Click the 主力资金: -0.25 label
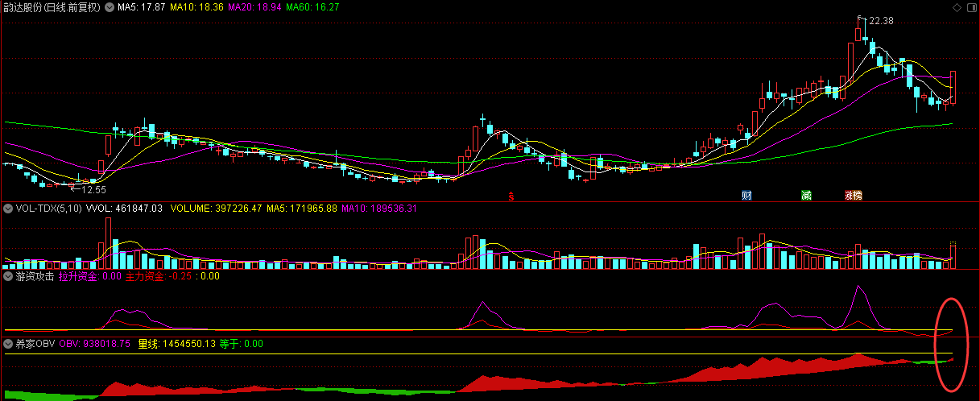This screenshot has width=980, height=401. [159, 276]
